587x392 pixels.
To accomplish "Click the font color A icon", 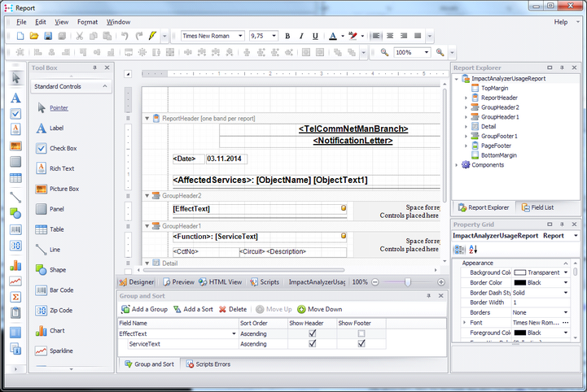I will click(x=333, y=36).
